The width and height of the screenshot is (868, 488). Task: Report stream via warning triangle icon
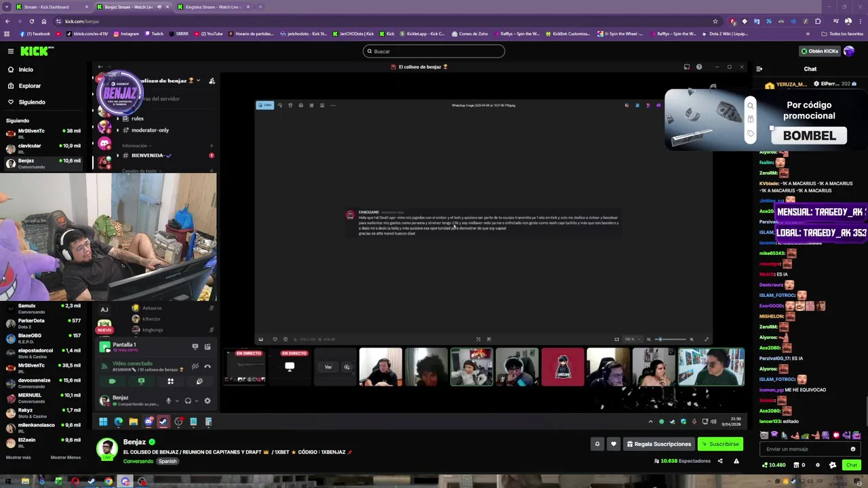click(x=736, y=461)
